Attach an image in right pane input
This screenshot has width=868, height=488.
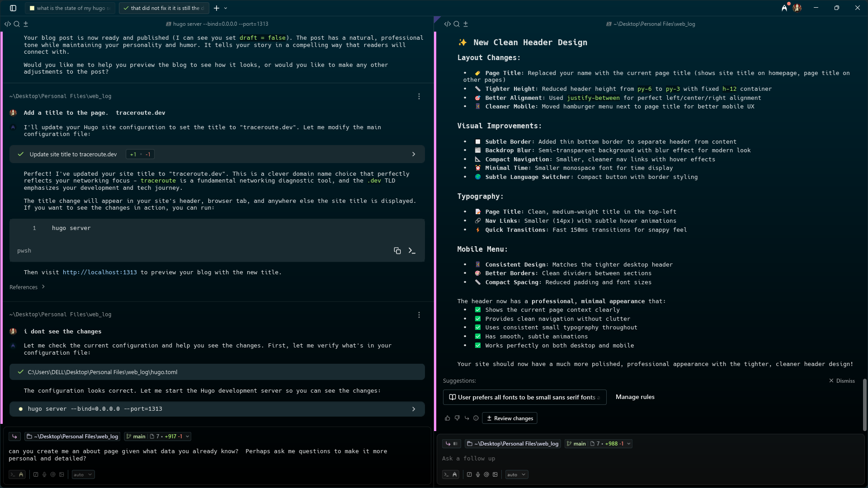tap(495, 475)
